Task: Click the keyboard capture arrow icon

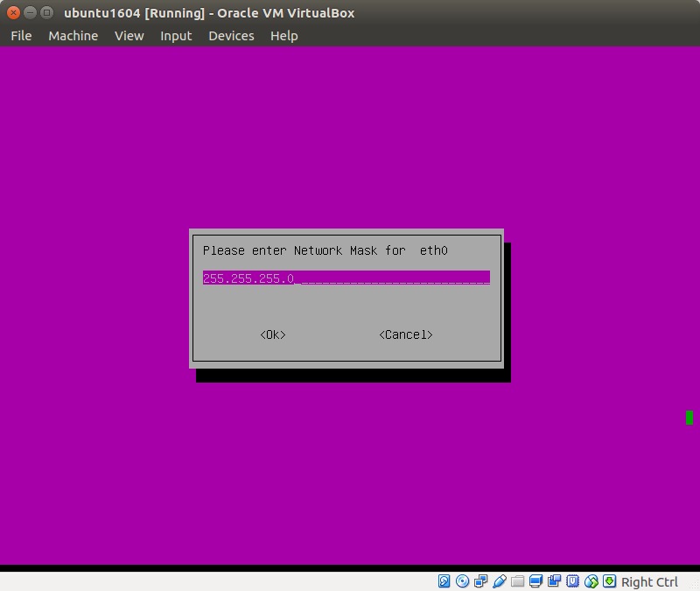Action: coord(610,581)
